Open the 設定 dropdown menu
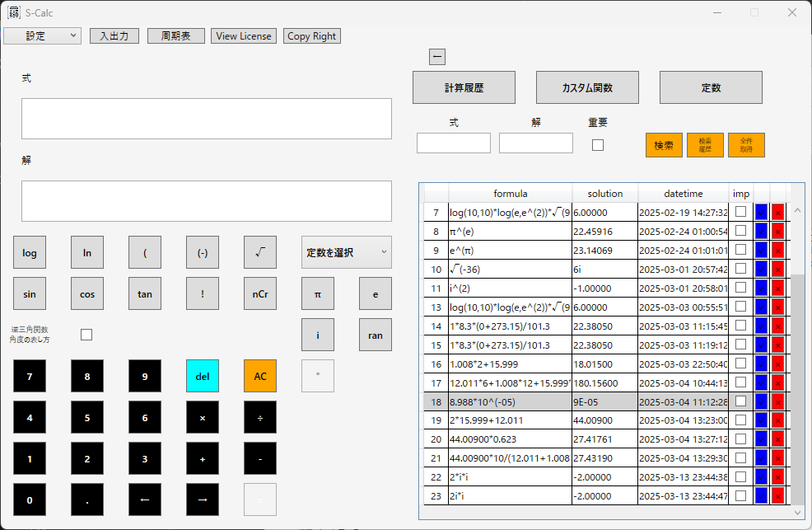The width and height of the screenshot is (812, 530). coord(42,35)
